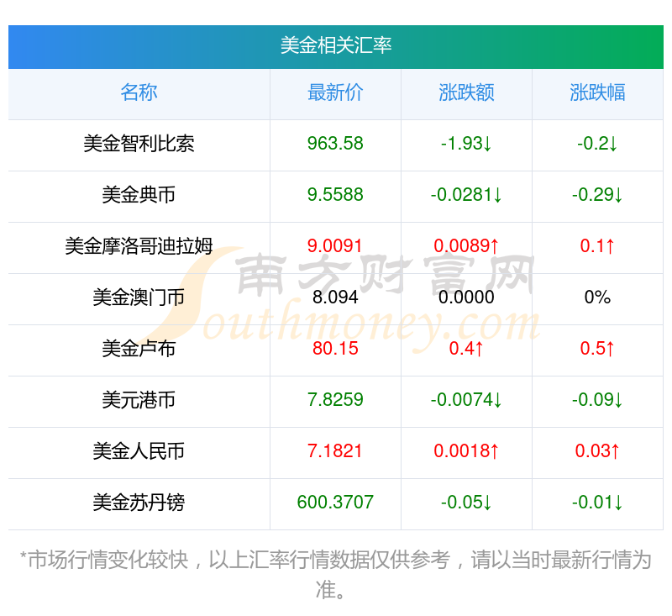Click the percentage 0%
The height and width of the screenshot is (616, 672).
597,297
